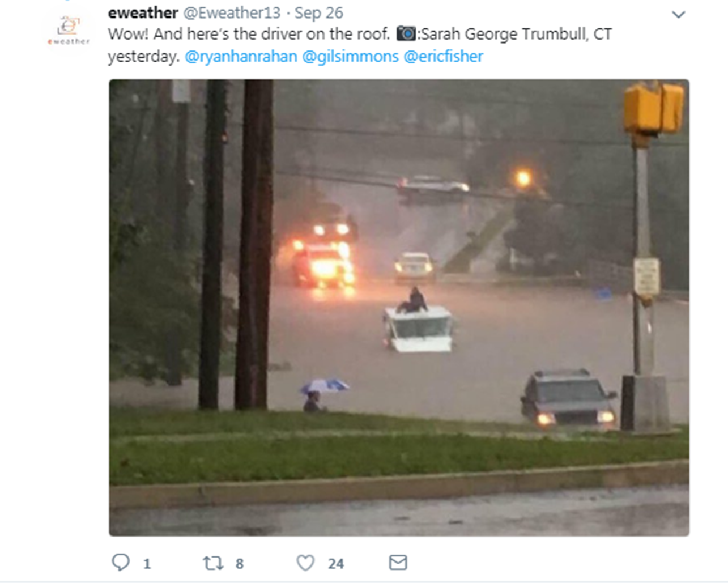The height and width of the screenshot is (583, 728).
Task: Click the reply speech bubble icon
Action: [121, 562]
